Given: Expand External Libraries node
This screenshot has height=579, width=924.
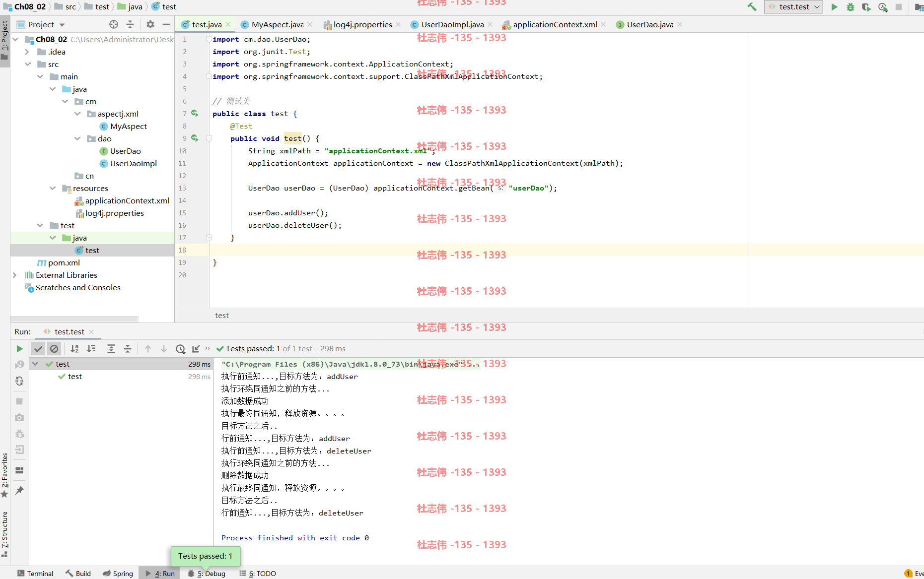Looking at the screenshot, I should coord(15,275).
